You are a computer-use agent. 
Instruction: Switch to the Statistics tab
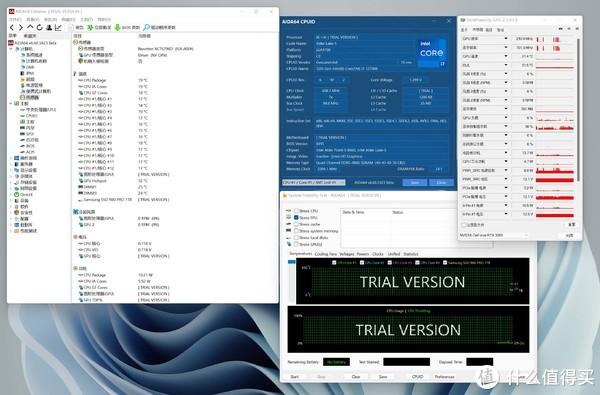click(411, 254)
